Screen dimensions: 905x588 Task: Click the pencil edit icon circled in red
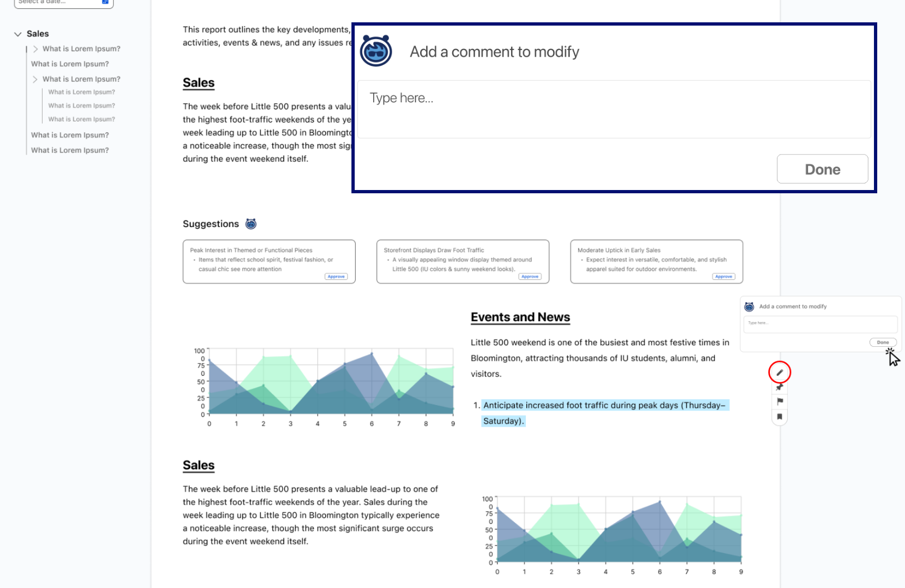tap(780, 372)
